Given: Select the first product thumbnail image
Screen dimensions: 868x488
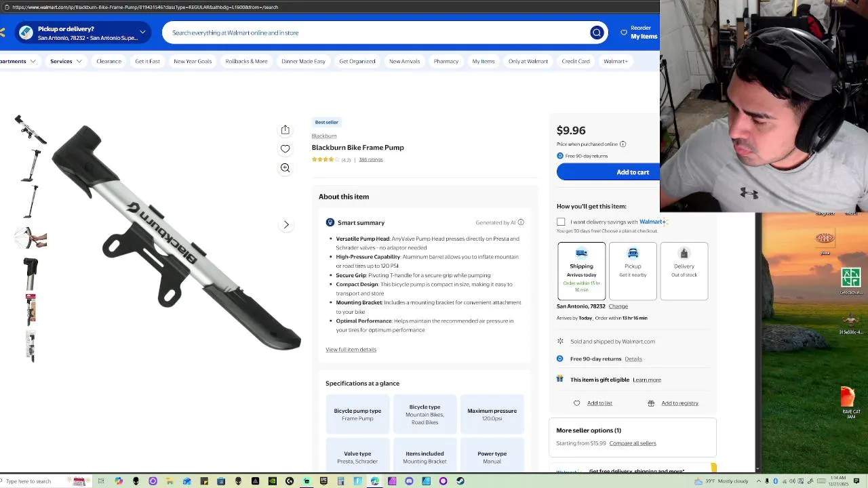Looking at the screenshot, I should (31, 129).
